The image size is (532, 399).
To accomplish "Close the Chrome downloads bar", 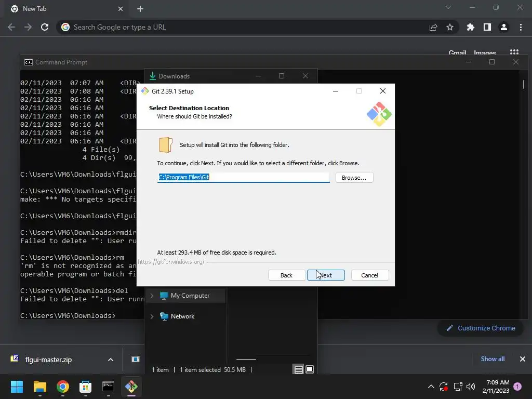I will tap(523, 358).
